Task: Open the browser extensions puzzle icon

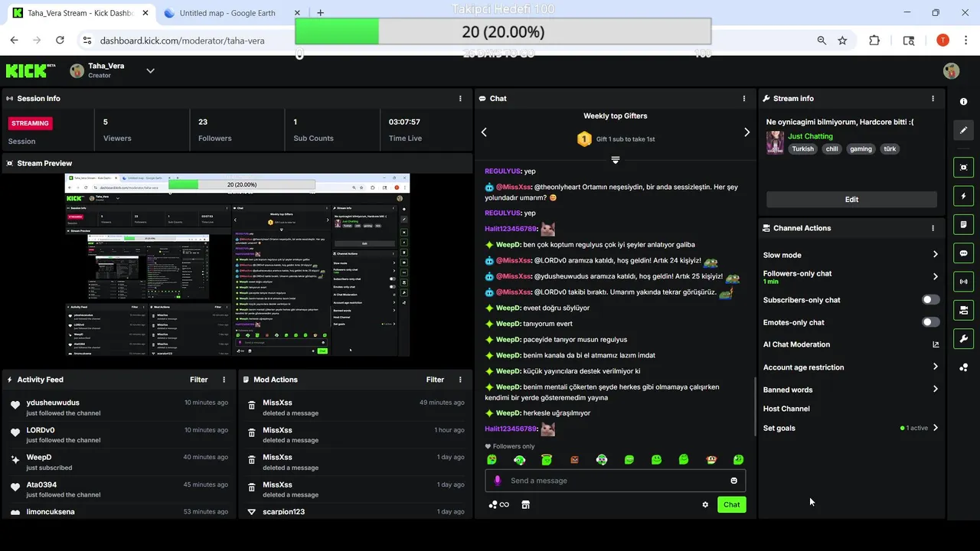Action: [x=874, y=41]
